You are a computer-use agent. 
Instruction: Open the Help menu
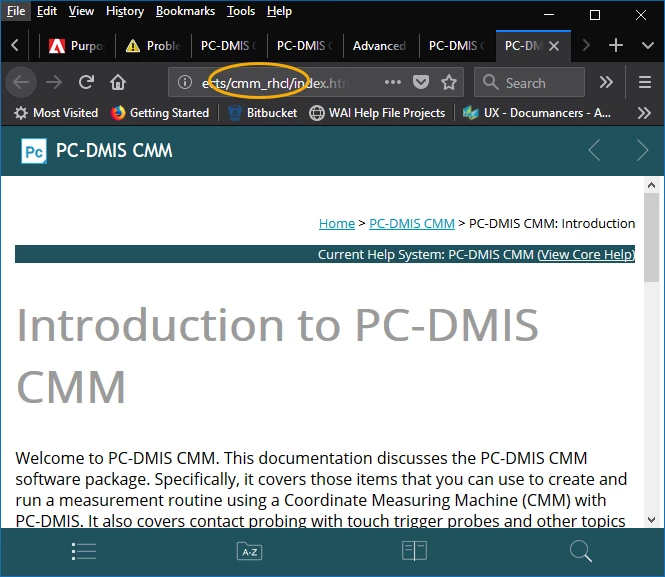[x=279, y=11]
